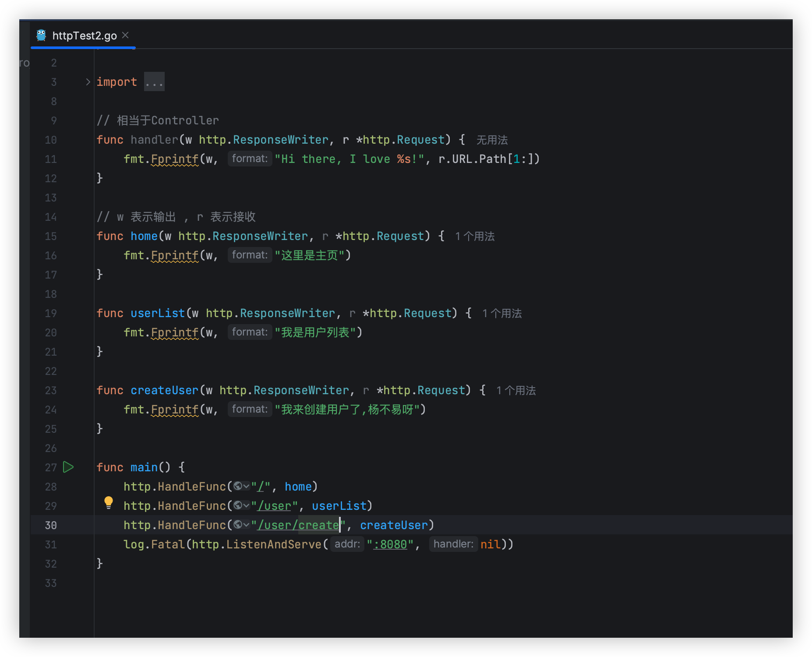Click the "// 相当于Controller" comment
The height and width of the screenshot is (657, 812).
coord(158,120)
